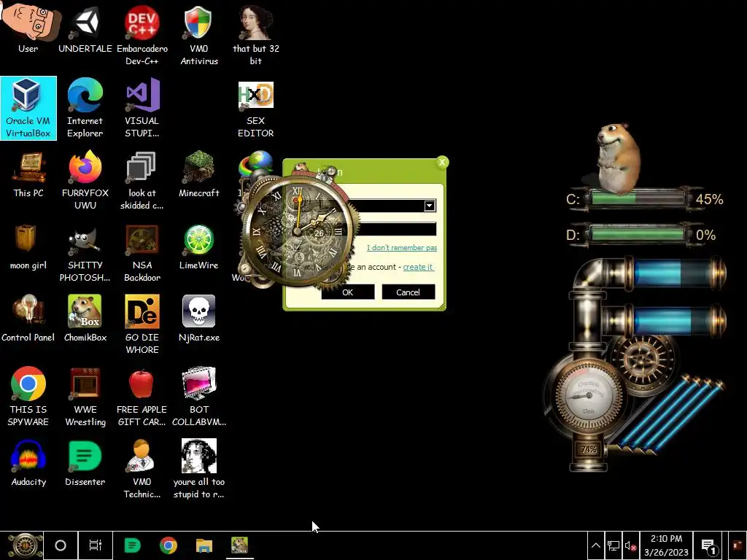Click the C: drive usage bar
The height and width of the screenshot is (560, 747).
coord(638,199)
